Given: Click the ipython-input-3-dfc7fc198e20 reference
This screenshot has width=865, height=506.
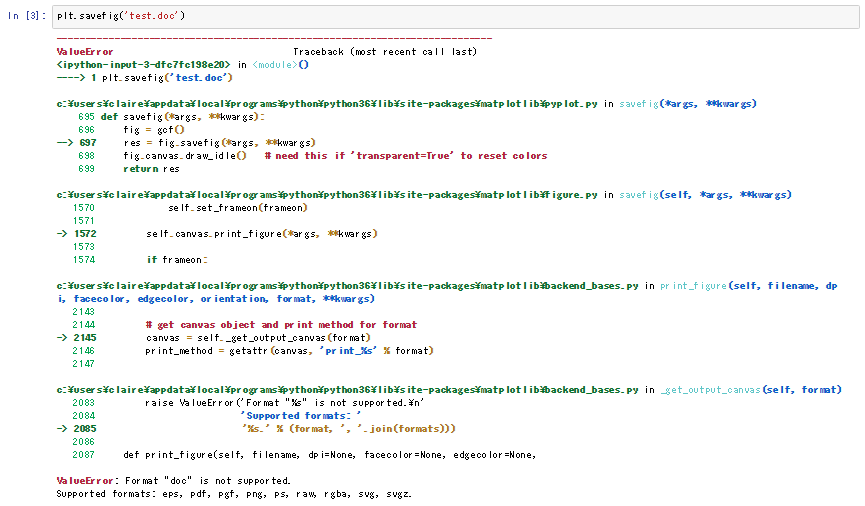Looking at the screenshot, I should click(144, 64).
